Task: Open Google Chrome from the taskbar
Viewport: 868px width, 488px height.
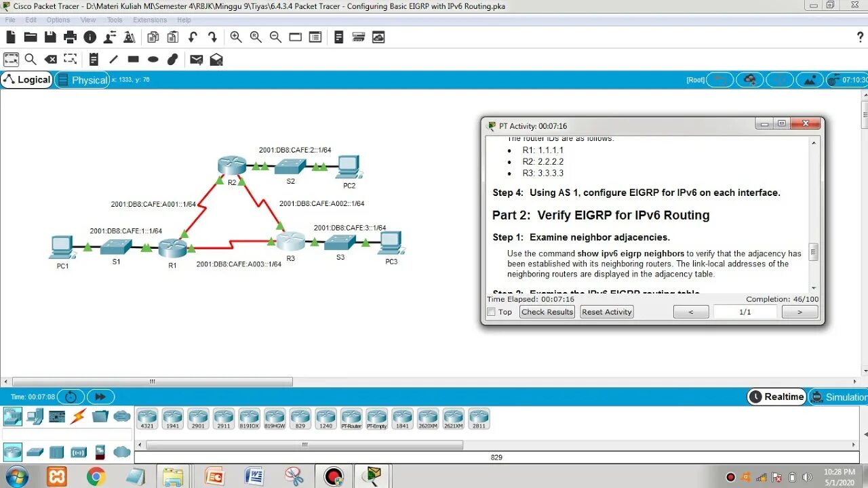Action: tap(96, 476)
